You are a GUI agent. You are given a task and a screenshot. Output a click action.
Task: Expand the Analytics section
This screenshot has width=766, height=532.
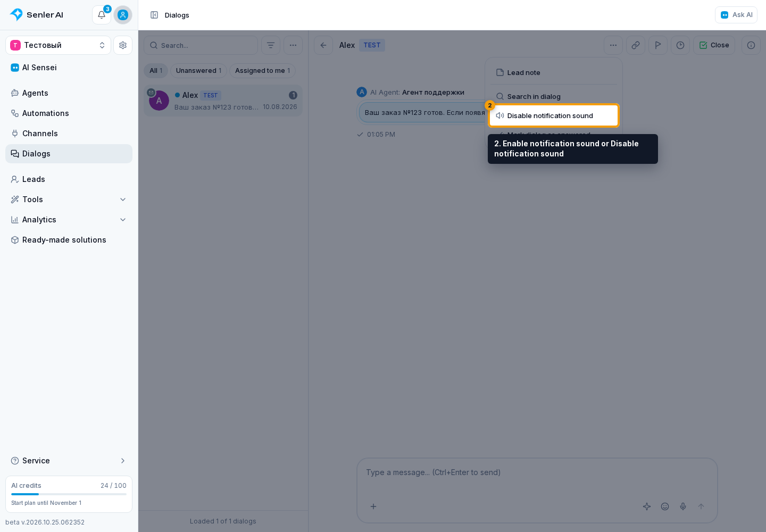[x=69, y=220]
